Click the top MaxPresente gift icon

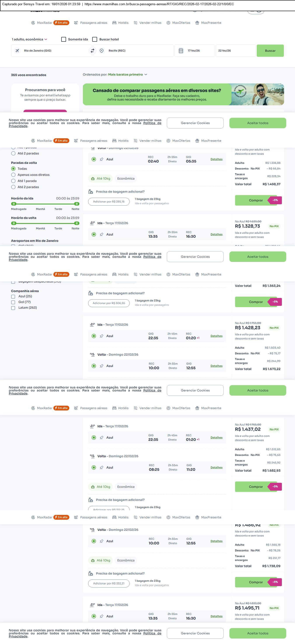tap(197, 23)
